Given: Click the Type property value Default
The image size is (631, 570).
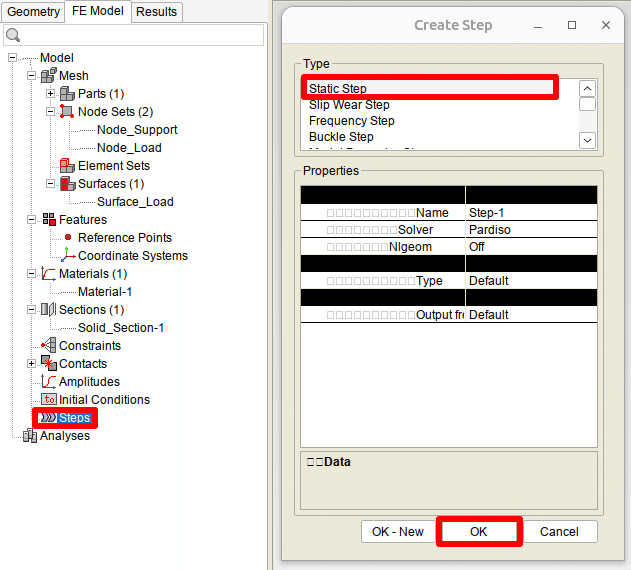Looking at the screenshot, I should pos(531,281).
